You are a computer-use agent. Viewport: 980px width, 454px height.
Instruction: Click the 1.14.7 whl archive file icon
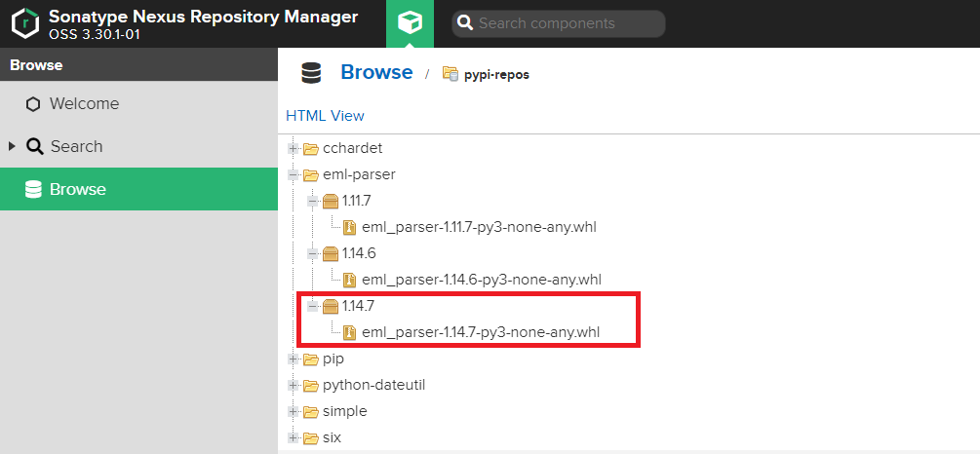tap(350, 332)
